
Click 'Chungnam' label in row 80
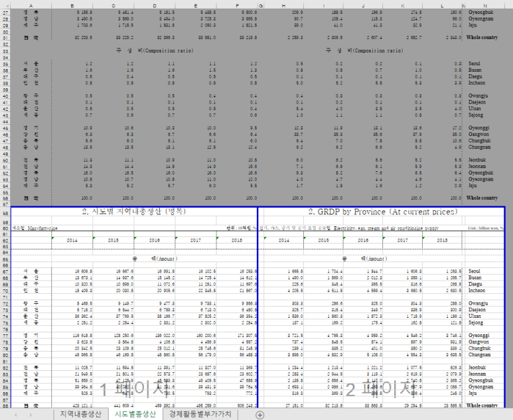pos(479,354)
